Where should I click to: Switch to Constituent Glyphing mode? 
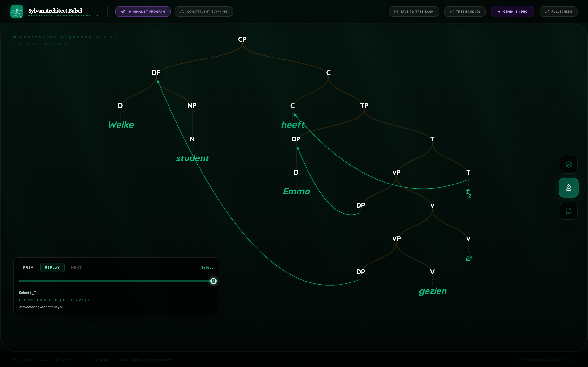(x=203, y=12)
